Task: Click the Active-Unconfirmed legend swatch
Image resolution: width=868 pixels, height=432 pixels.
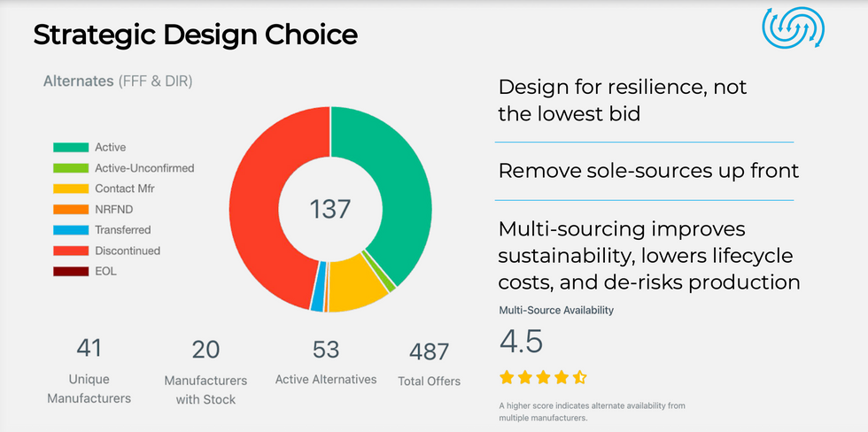Action: click(71, 168)
